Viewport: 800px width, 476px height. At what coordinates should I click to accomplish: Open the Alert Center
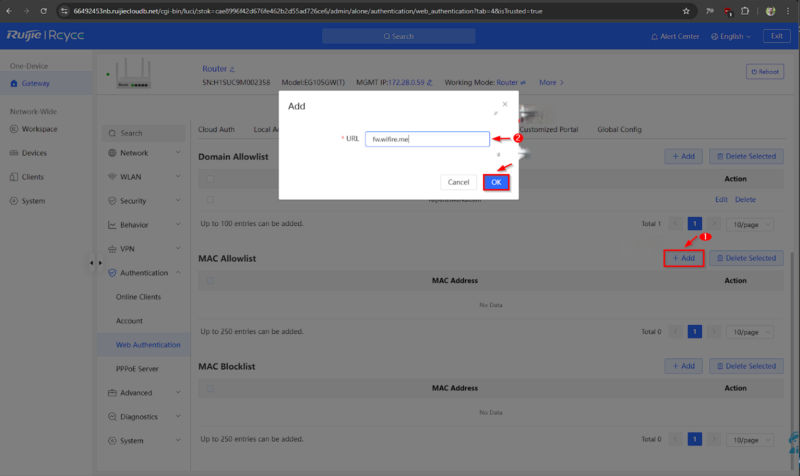(x=675, y=36)
